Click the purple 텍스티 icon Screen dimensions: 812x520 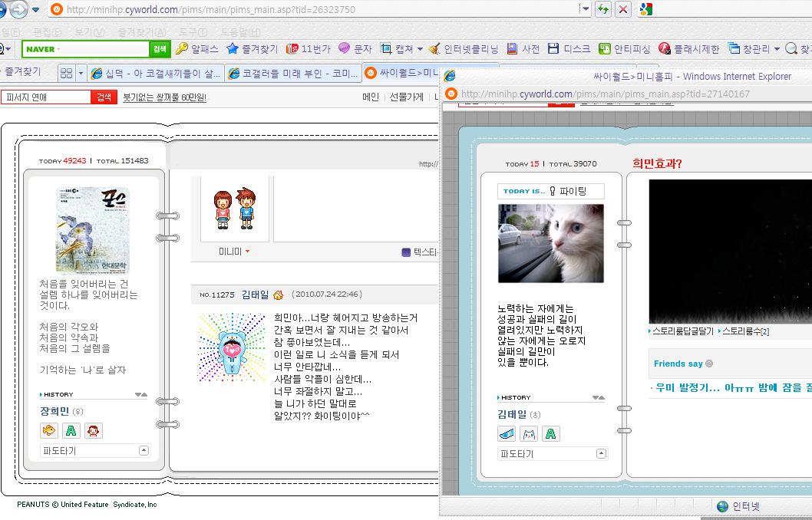pyautogui.click(x=406, y=252)
